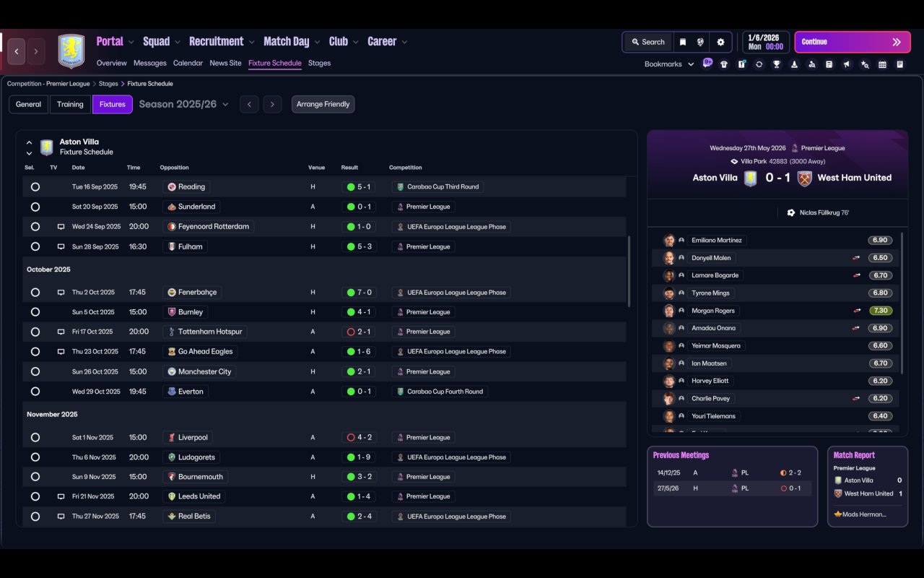Click the Carabao Cup icon on the Reading row
The image size is (924, 578).
pos(400,186)
